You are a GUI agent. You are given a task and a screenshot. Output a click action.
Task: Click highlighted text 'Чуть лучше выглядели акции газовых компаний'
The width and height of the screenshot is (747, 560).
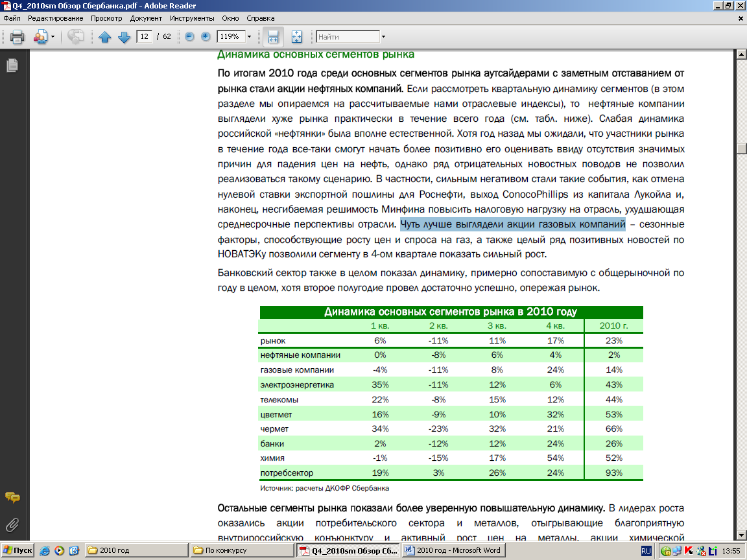(513, 224)
